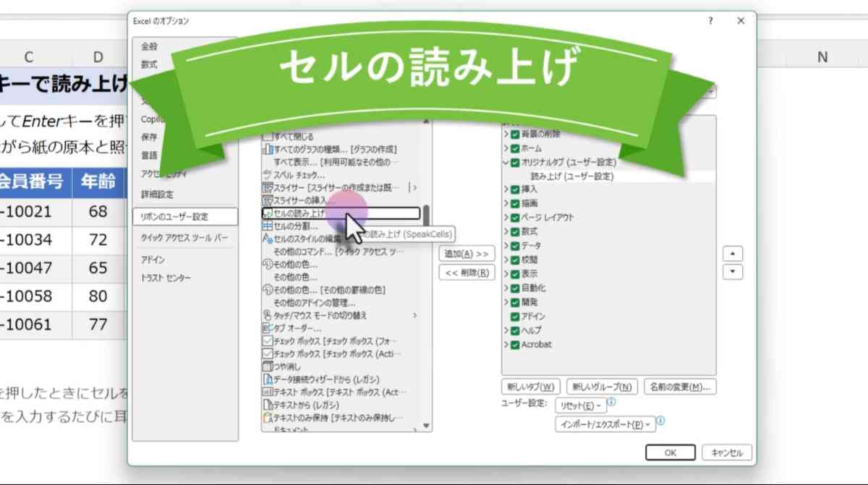The width and height of the screenshot is (868, 485).
Task: Select セルのスタイルの編集 command icon
Action: coord(267,239)
